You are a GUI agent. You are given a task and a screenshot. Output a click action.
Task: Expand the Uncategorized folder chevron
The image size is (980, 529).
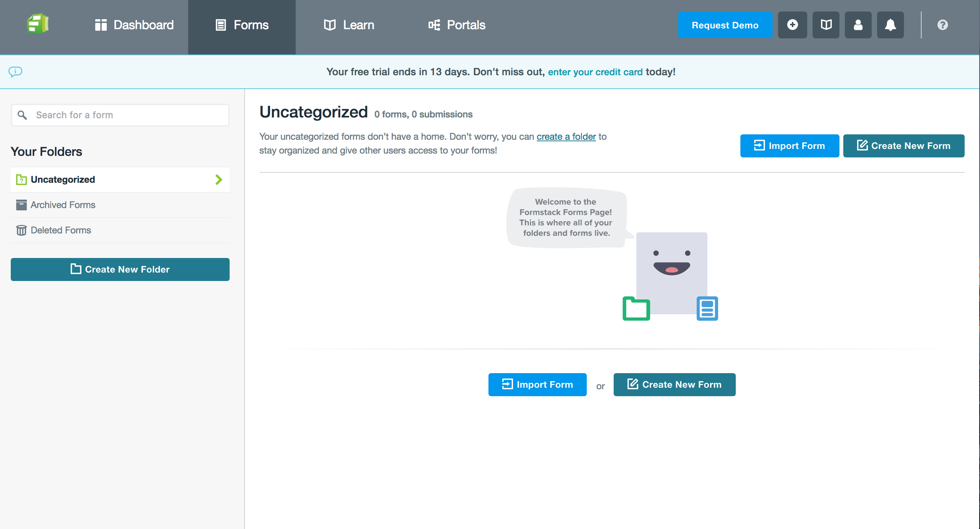tap(219, 180)
